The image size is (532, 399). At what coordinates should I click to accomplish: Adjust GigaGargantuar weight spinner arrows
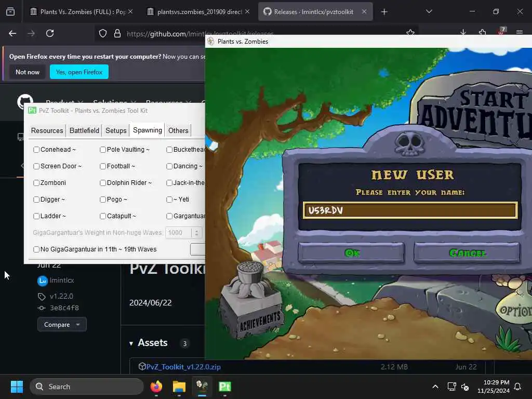point(196,233)
